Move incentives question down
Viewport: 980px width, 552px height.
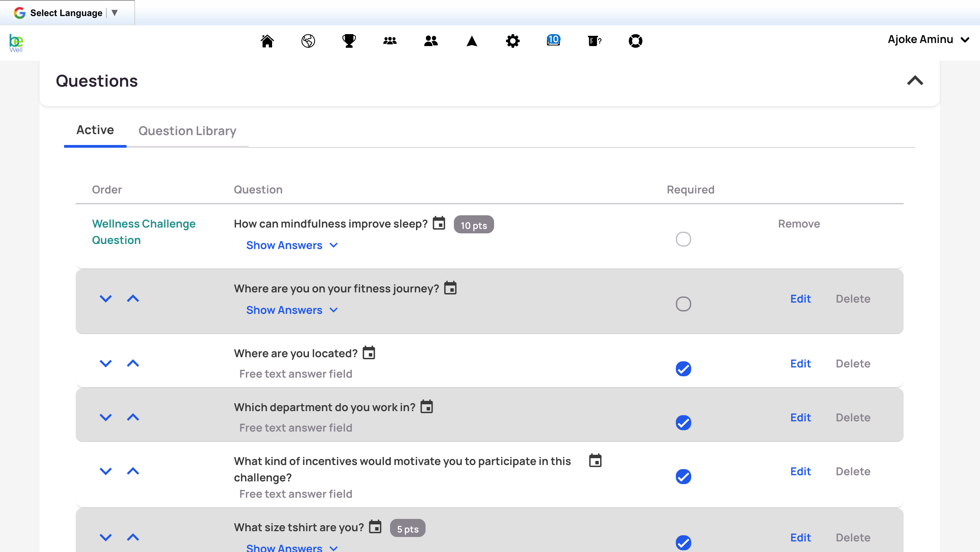(x=105, y=472)
